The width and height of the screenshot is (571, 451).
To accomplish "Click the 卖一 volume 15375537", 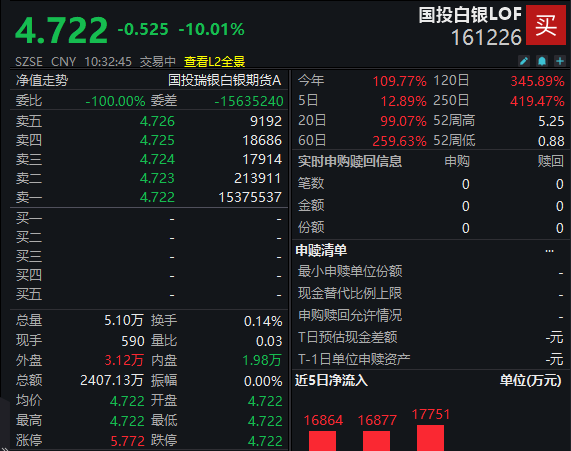I will 250,197.
